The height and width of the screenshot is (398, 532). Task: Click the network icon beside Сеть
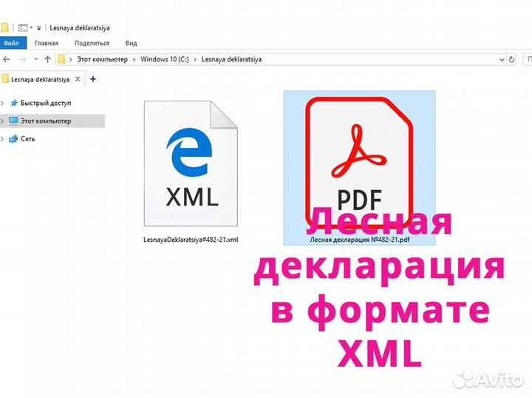pos(13,139)
